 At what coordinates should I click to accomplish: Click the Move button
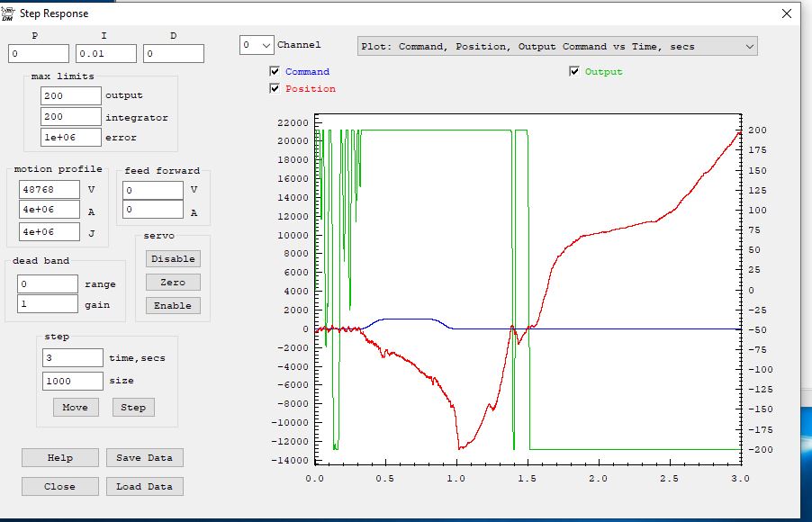coord(75,407)
